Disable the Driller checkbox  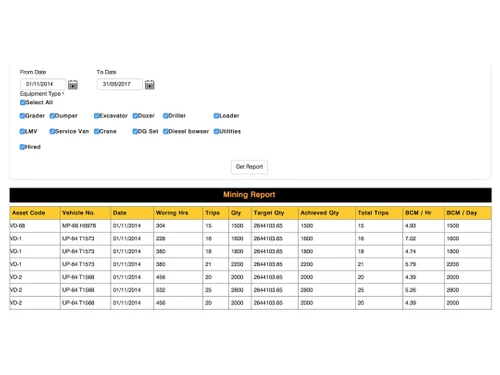tap(166, 116)
